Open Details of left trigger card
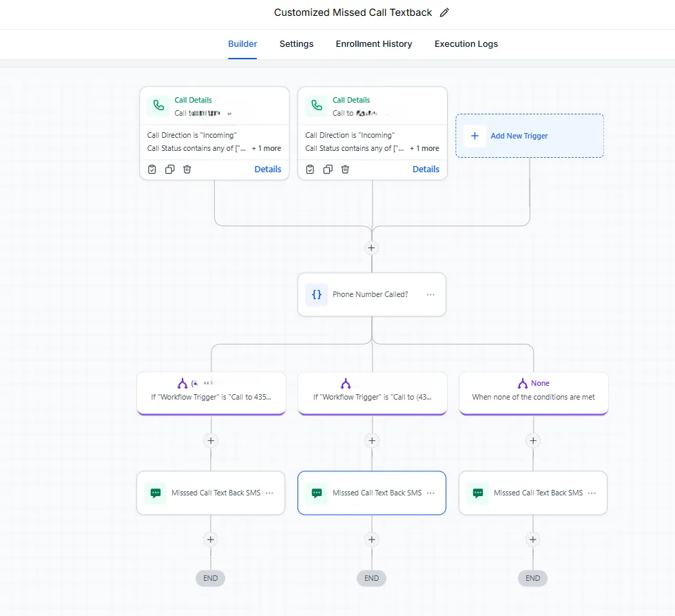 (x=268, y=170)
